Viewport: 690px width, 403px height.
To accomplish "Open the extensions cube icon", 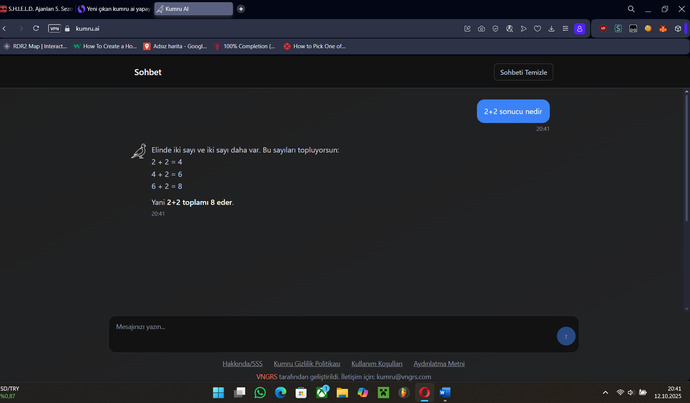I will click(x=678, y=29).
